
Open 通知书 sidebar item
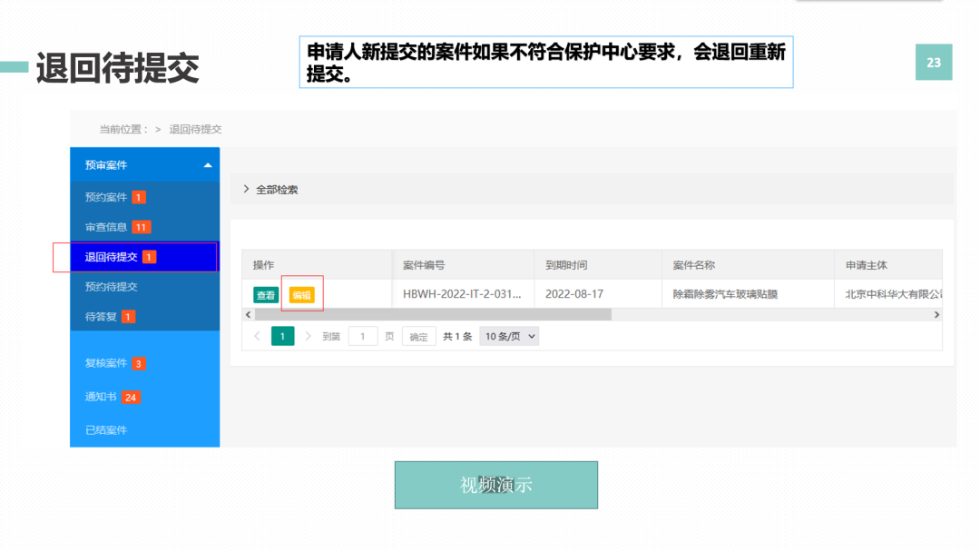101,397
